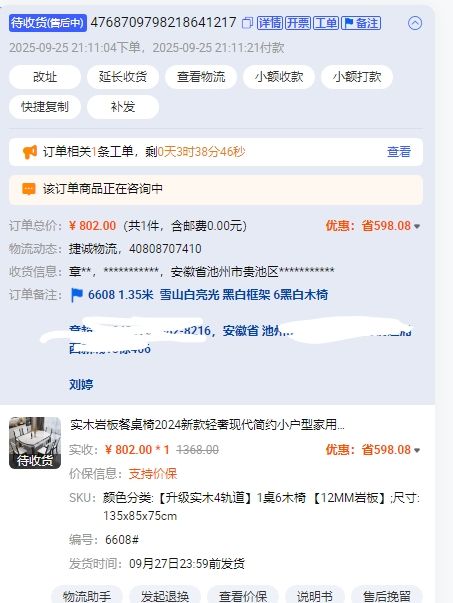The image size is (453, 603).
Task: Click the 支持价保 price protection link
Action: 153,474
